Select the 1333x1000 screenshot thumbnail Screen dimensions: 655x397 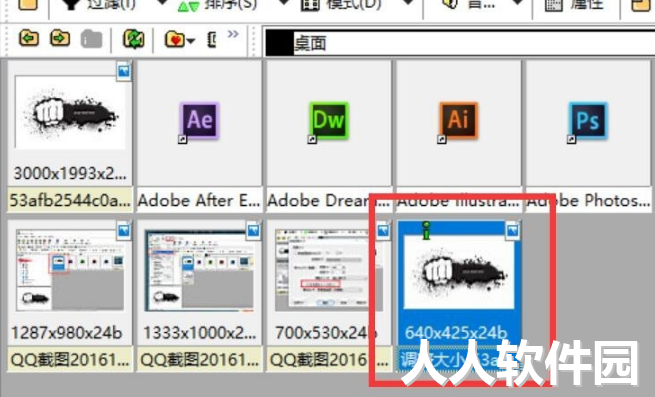(x=199, y=270)
